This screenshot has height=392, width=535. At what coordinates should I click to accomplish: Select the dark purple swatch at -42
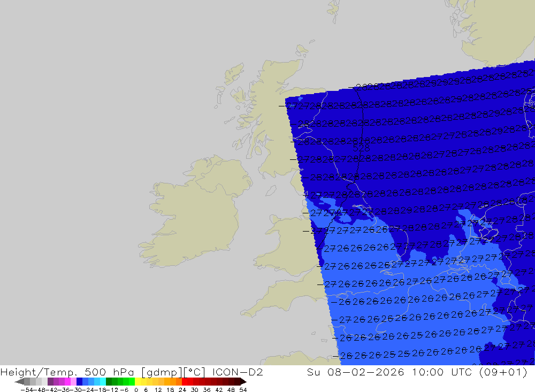pos(50,381)
